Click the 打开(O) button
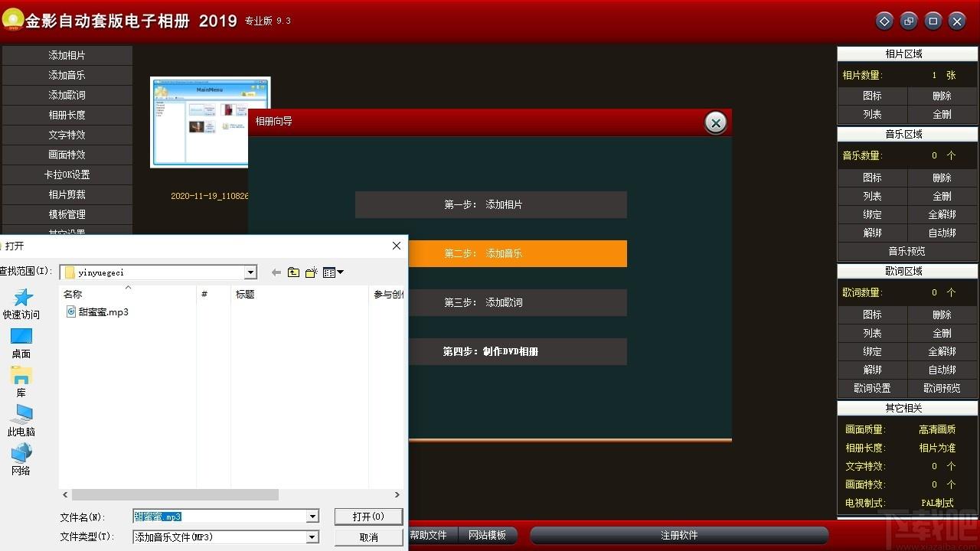980x551 pixels. point(368,517)
